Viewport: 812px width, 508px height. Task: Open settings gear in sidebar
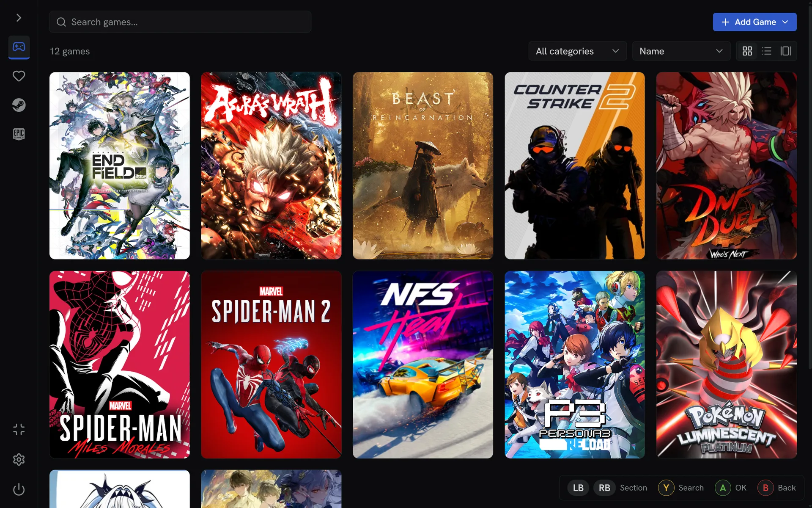click(19, 459)
